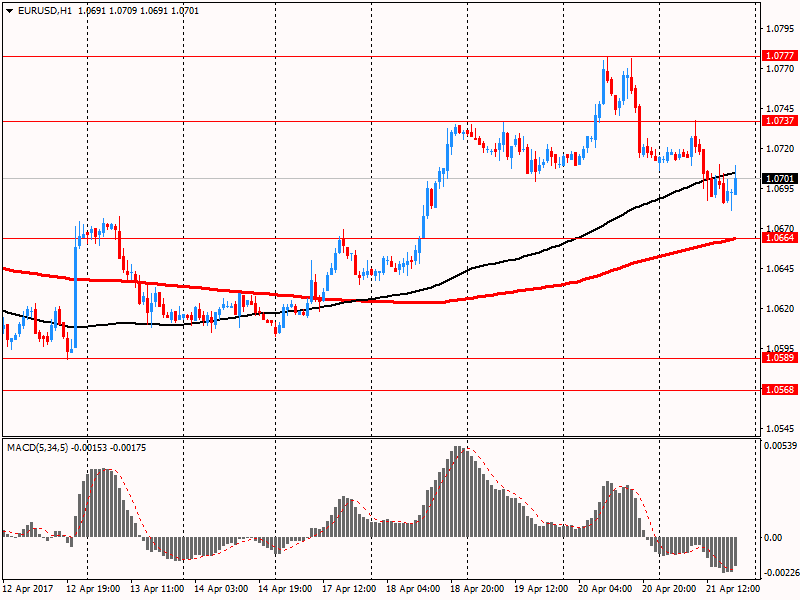The width and height of the screenshot is (800, 600).
Task: Select the red 1.0737 price level label
Action: point(780,120)
